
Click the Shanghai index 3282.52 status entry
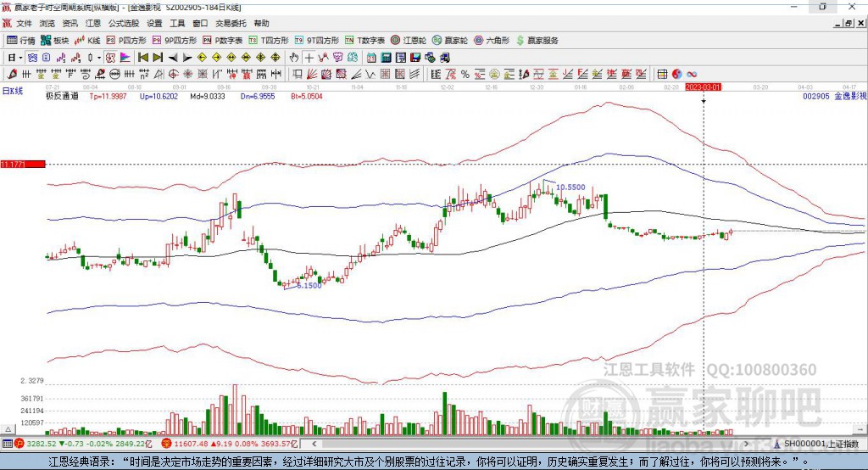83,444
